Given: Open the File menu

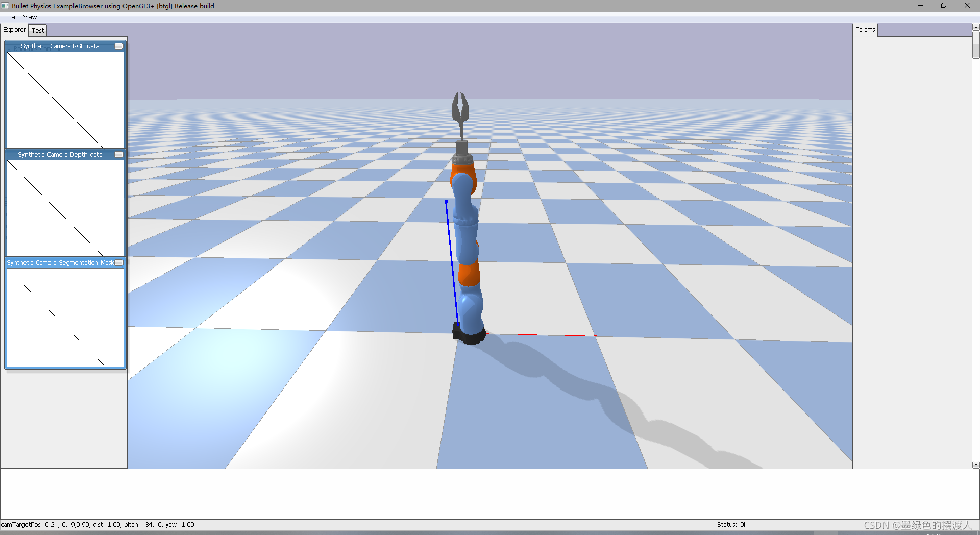Looking at the screenshot, I should pos(10,17).
